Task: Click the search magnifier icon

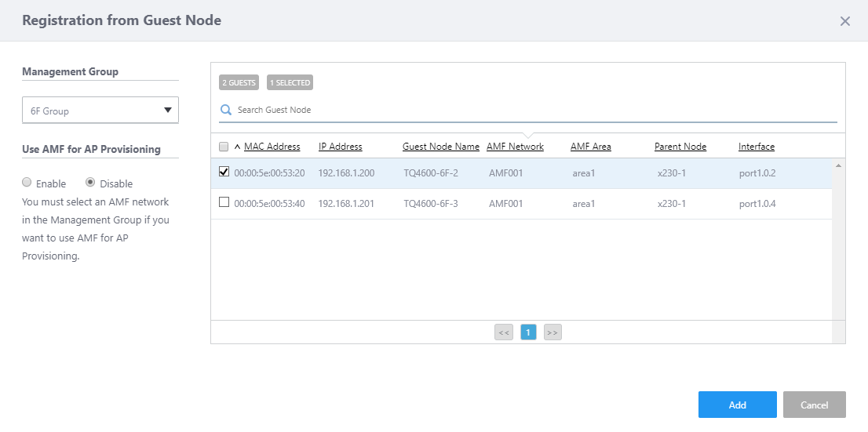Action: tap(225, 110)
